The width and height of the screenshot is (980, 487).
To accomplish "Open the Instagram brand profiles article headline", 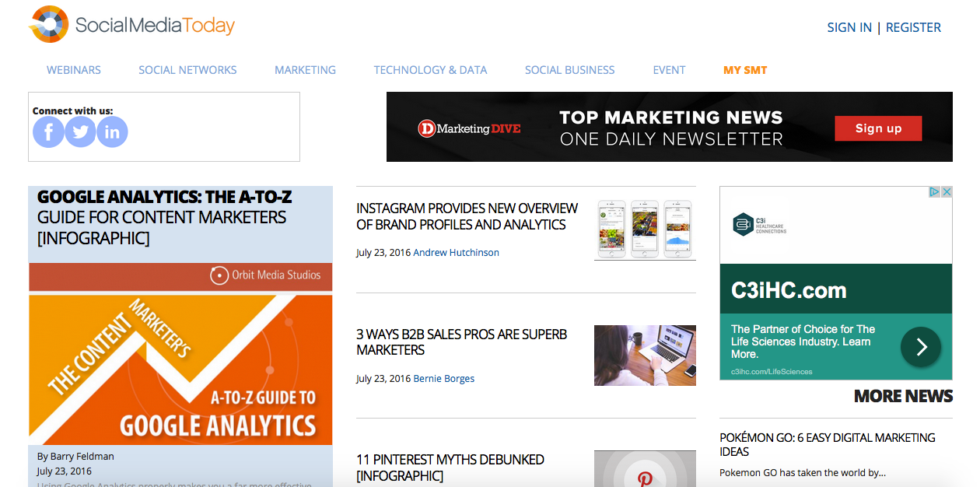I will [467, 216].
